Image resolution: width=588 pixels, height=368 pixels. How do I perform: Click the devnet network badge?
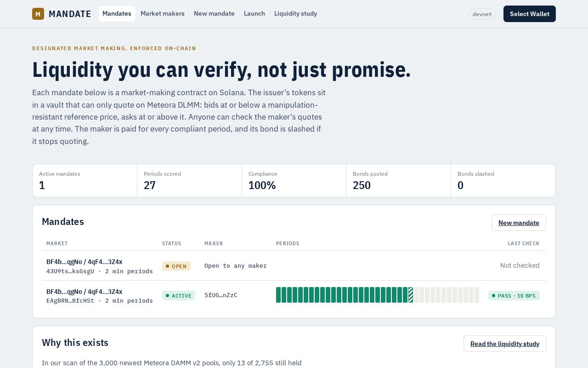(x=482, y=14)
